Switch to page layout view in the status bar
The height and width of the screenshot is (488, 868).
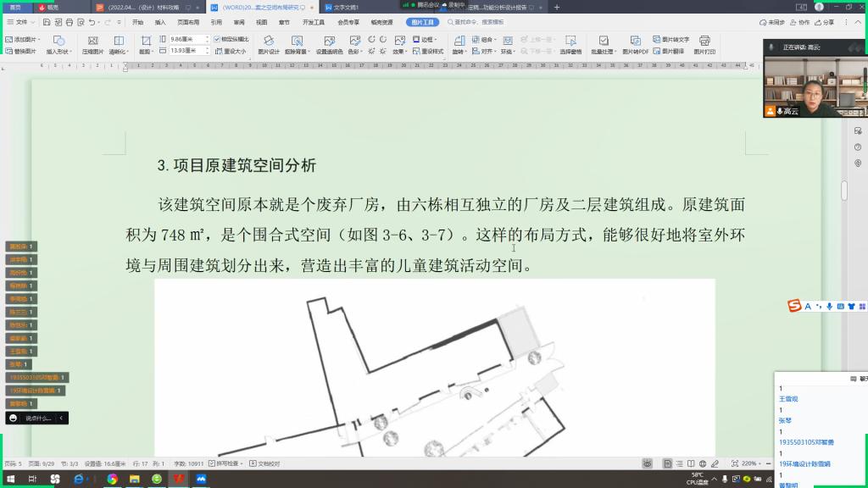[668, 463]
